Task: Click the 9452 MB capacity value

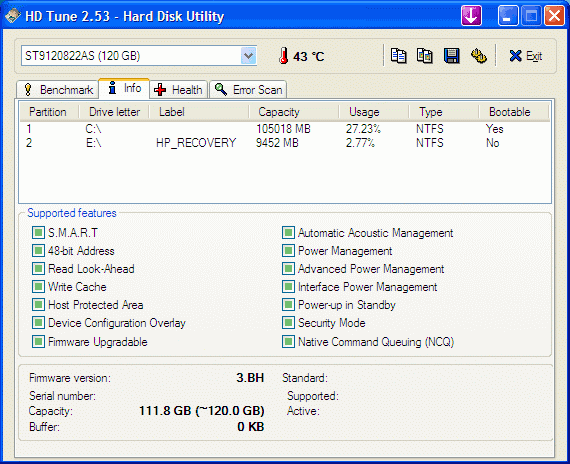Action: [x=277, y=143]
